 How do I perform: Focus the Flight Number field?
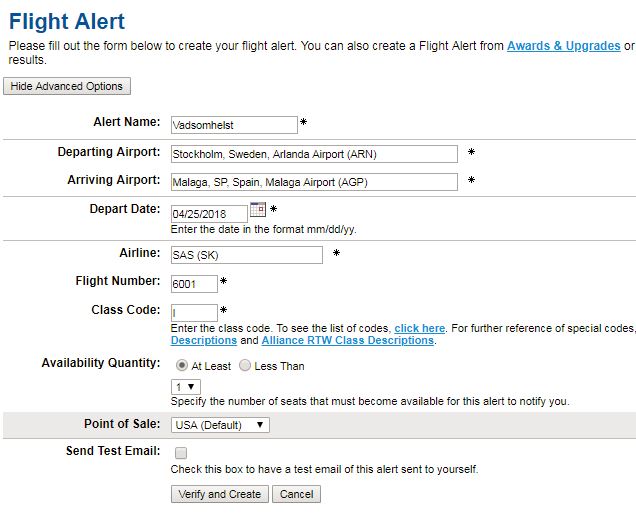[194, 284]
